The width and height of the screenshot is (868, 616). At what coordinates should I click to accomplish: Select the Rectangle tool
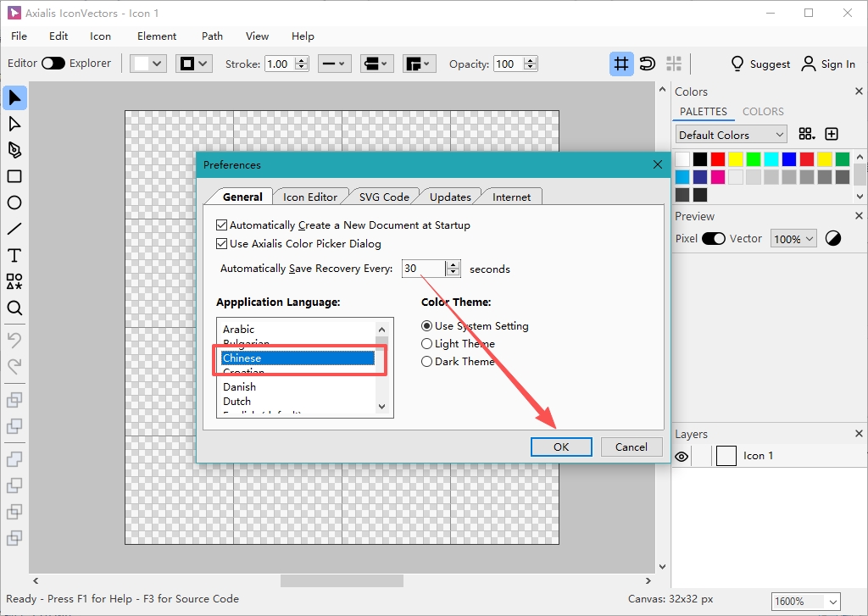[14, 176]
